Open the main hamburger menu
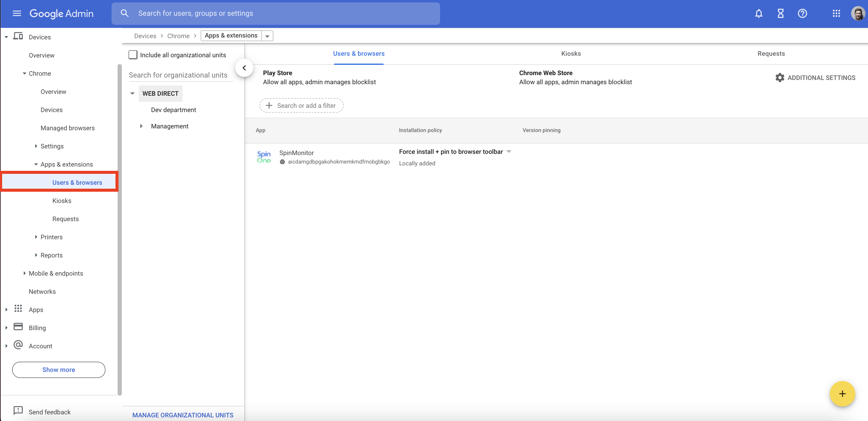The image size is (868, 421). 17,13
